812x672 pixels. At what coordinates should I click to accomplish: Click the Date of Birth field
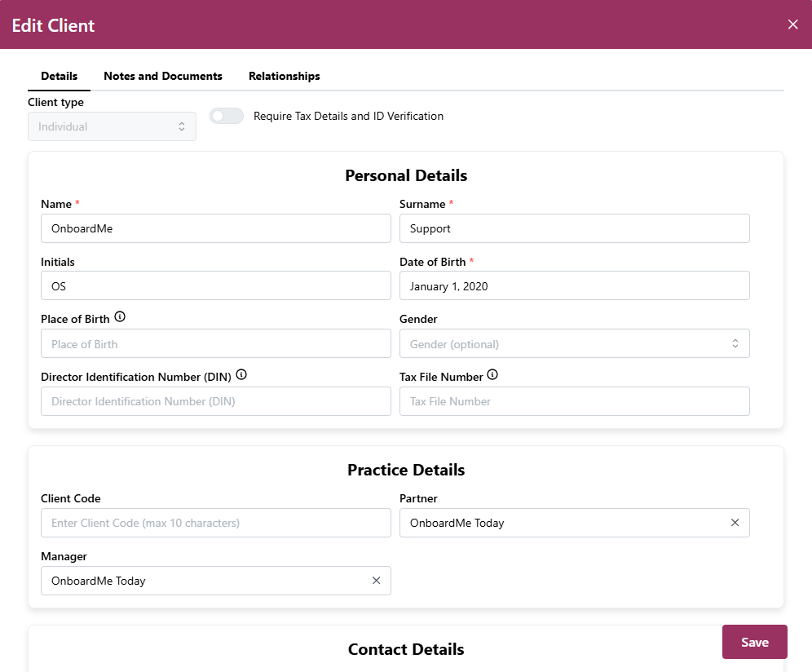(x=574, y=286)
